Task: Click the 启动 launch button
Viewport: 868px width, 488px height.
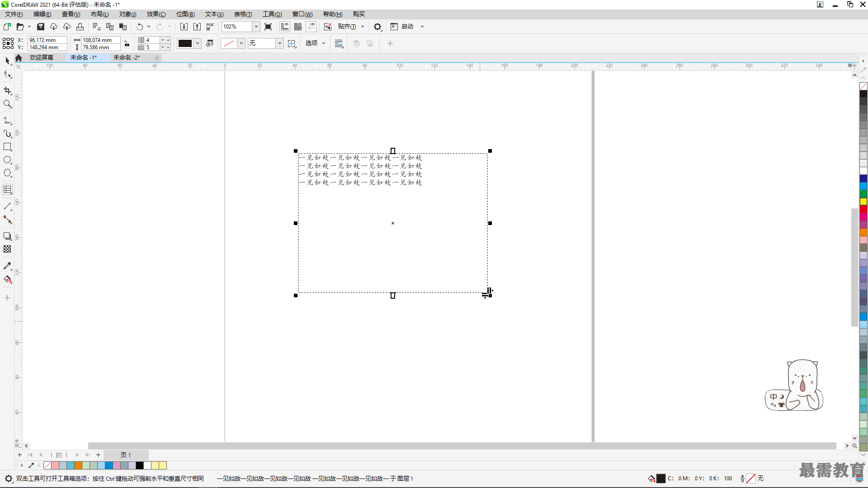Action: 402,27
